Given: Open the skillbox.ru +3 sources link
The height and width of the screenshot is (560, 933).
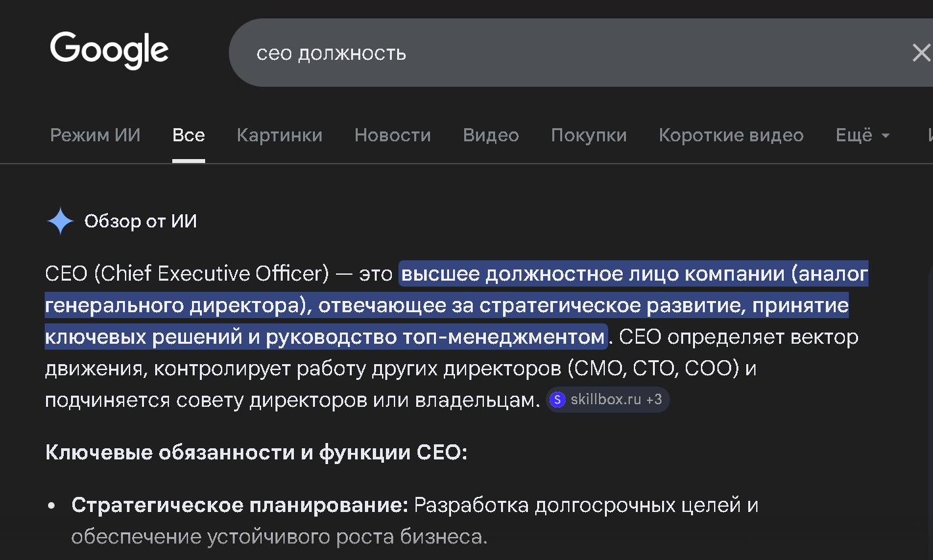Looking at the screenshot, I should pyautogui.click(x=615, y=400).
